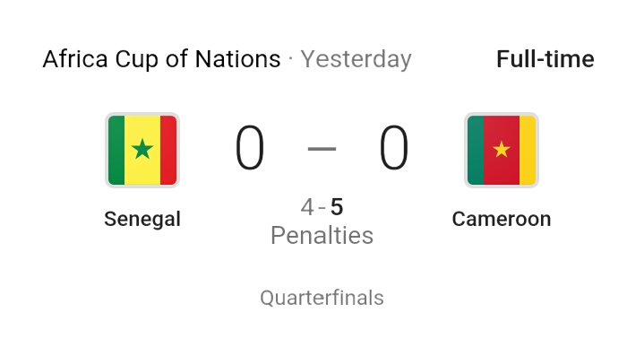Click the Quarterfinals stage label
This screenshot has width=644, height=356.
point(322,298)
